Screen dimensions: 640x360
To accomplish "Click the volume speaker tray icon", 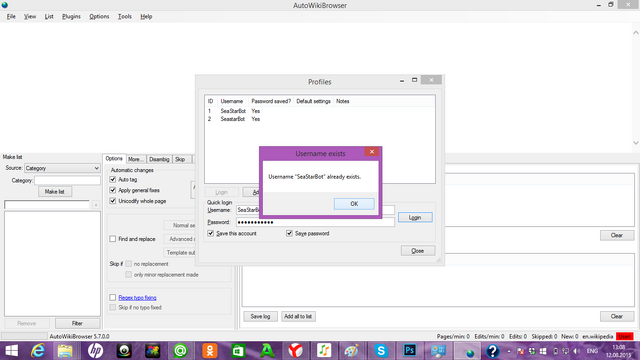I will pyautogui.click(x=576, y=351).
